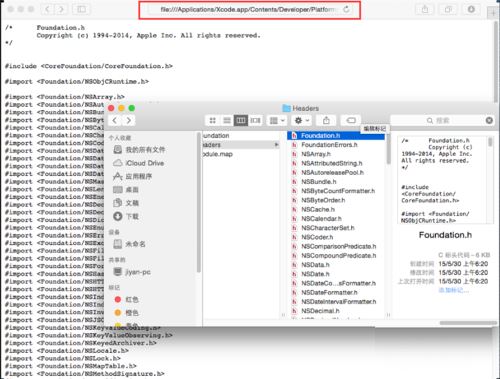Viewport: 500px width, 379px height.
Task: Toggle Safari sidebar button
Action: click(x=81, y=9)
